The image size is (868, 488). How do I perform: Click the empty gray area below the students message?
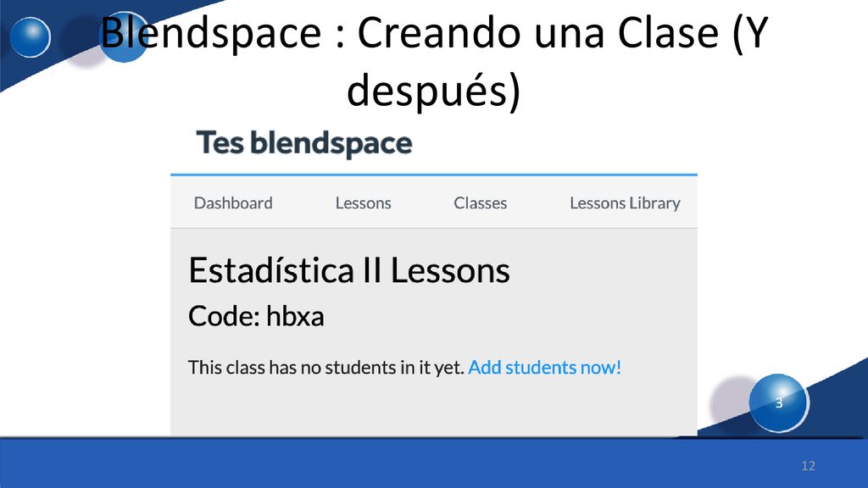pyautogui.click(x=434, y=409)
